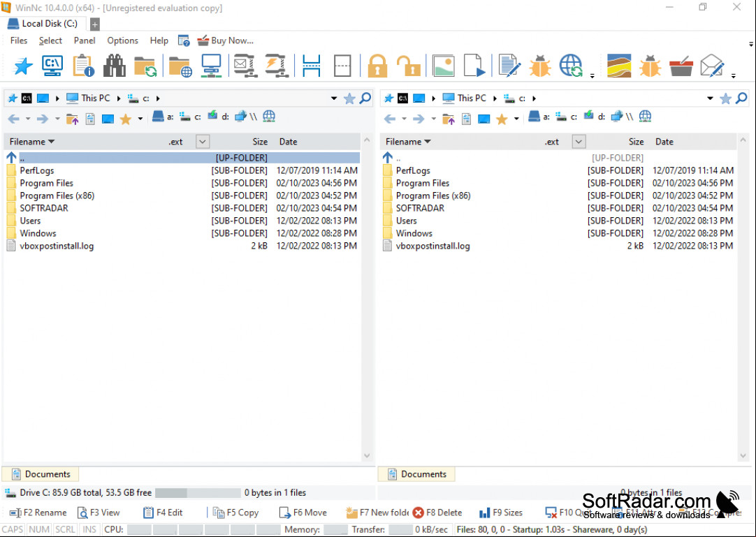This screenshot has height=537, width=756.
Task: Click the F6 Move button
Action: pos(303,513)
